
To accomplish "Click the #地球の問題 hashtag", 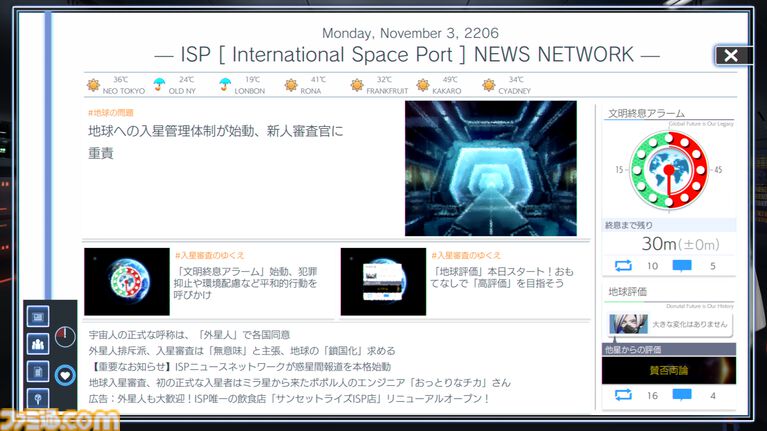I will 111,113.
